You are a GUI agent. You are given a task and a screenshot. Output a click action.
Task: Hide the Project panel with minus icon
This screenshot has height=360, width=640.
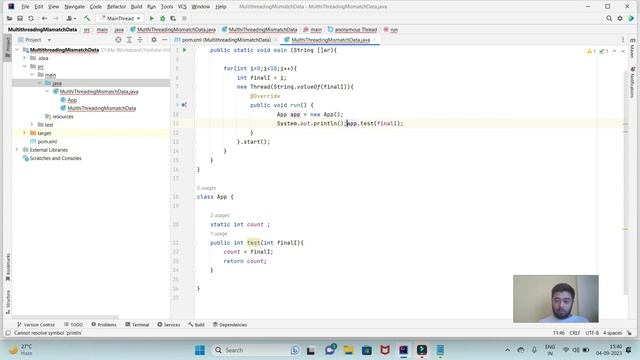[x=164, y=40]
